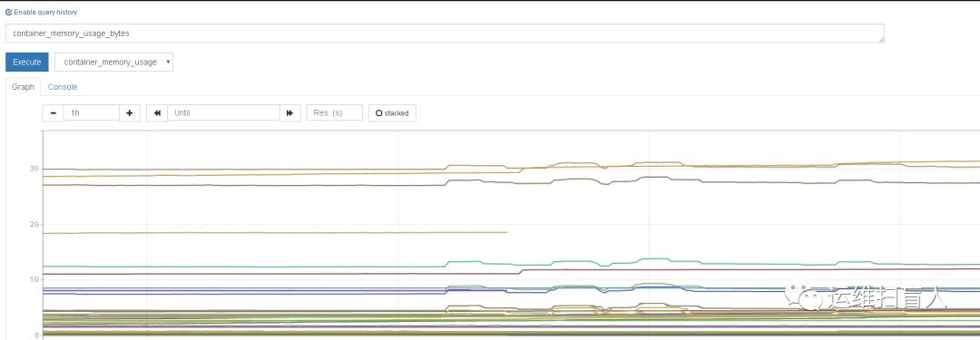Click the teal series line near 12G
The image size is (980, 340).
pyautogui.click(x=250, y=267)
